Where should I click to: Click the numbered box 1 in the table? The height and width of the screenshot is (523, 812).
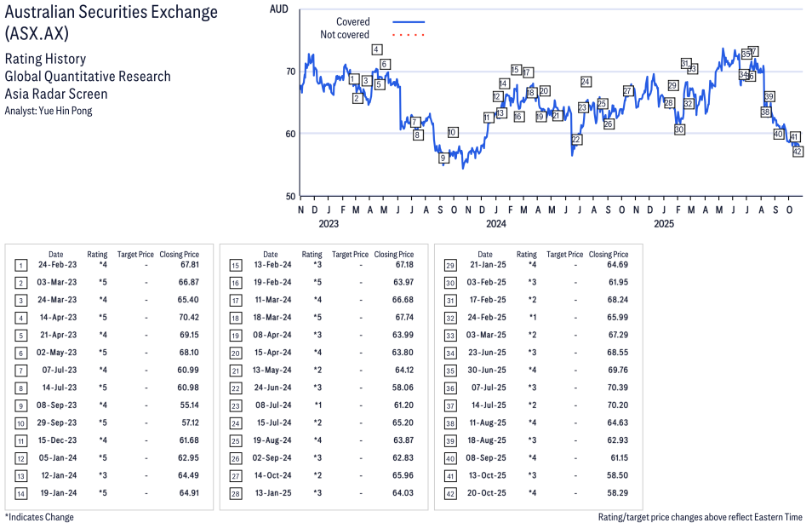20,266
